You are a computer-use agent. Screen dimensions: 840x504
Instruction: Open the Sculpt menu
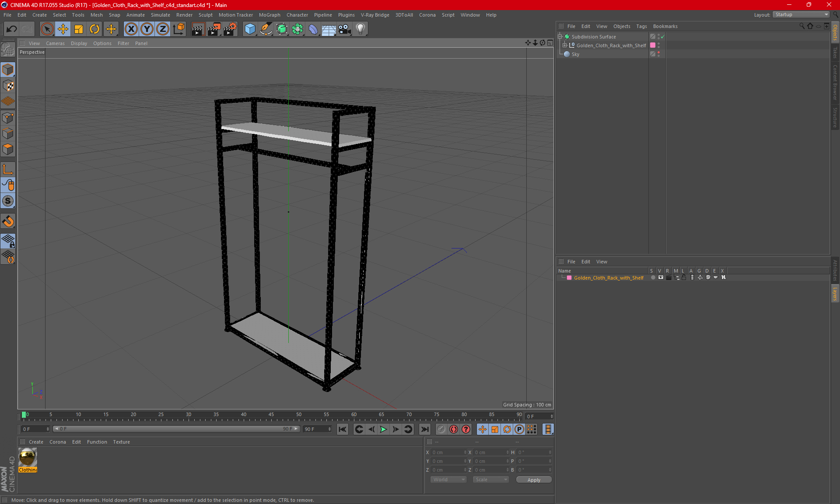[x=205, y=15]
